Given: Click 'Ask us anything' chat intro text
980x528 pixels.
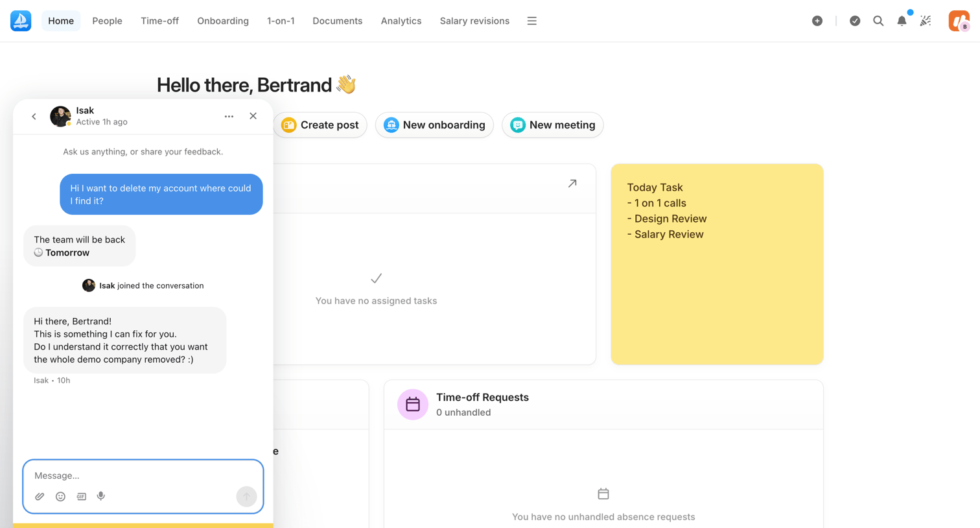Looking at the screenshot, I should click(x=143, y=152).
